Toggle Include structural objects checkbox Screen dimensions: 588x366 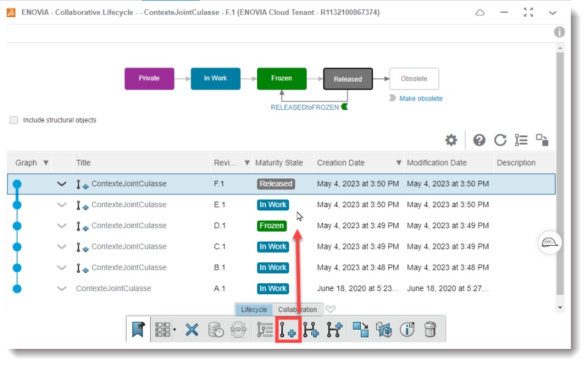click(x=14, y=120)
